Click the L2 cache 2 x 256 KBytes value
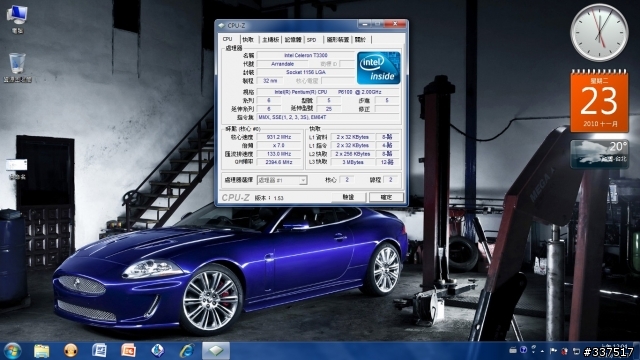This screenshot has height=360, width=640. 353,154
